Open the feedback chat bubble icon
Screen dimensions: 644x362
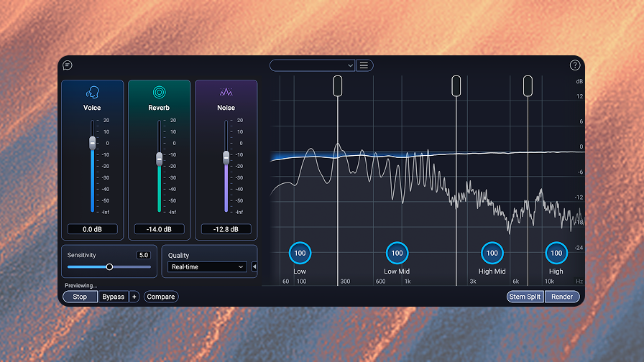(68, 65)
